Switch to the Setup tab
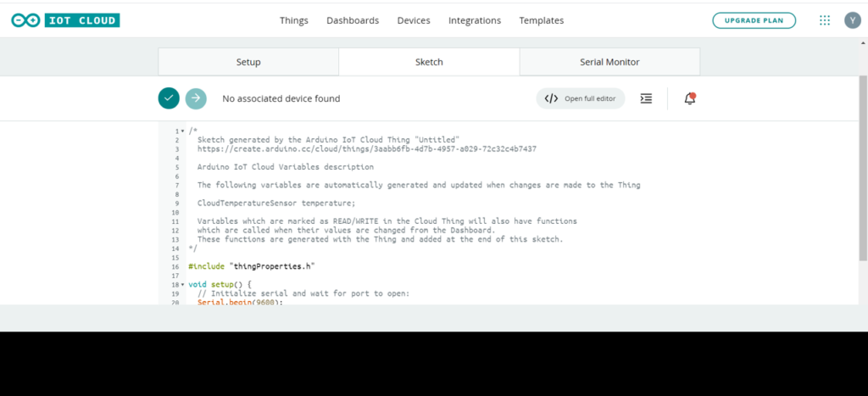Image resolution: width=868 pixels, height=396 pixels. (248, 62)
